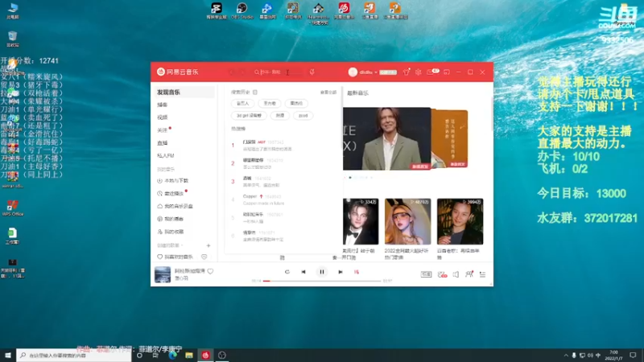Open Videos sidebar item
This screenshot has width=644, height=362.
click(x=184, y=117)
